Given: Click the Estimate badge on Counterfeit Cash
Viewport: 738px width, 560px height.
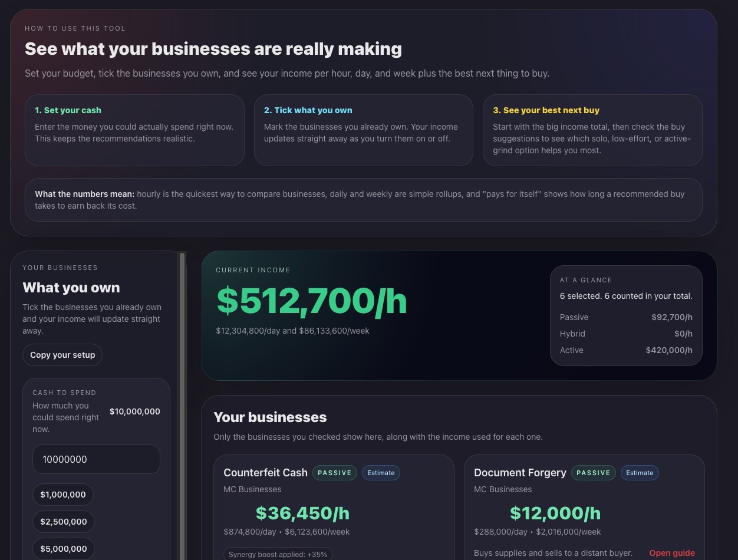Looking at the screenshot, I should [x=381, y=473].
